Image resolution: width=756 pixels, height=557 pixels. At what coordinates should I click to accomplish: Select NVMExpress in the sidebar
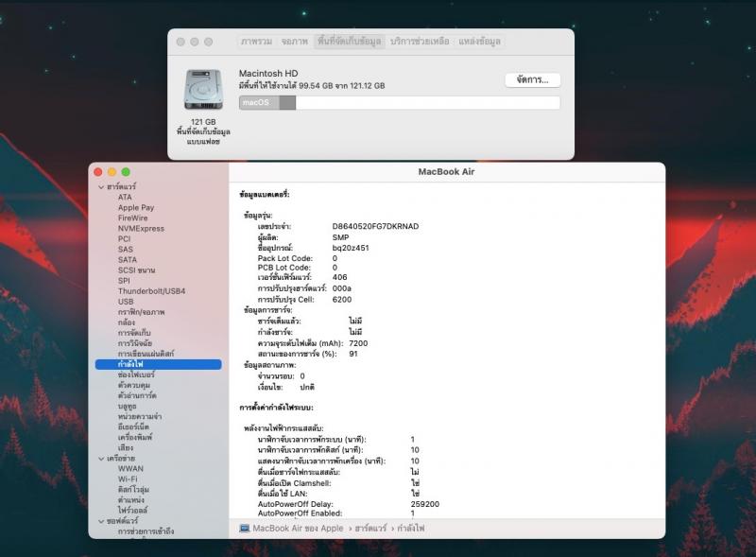pyautogui.click(x=141, y=228)
